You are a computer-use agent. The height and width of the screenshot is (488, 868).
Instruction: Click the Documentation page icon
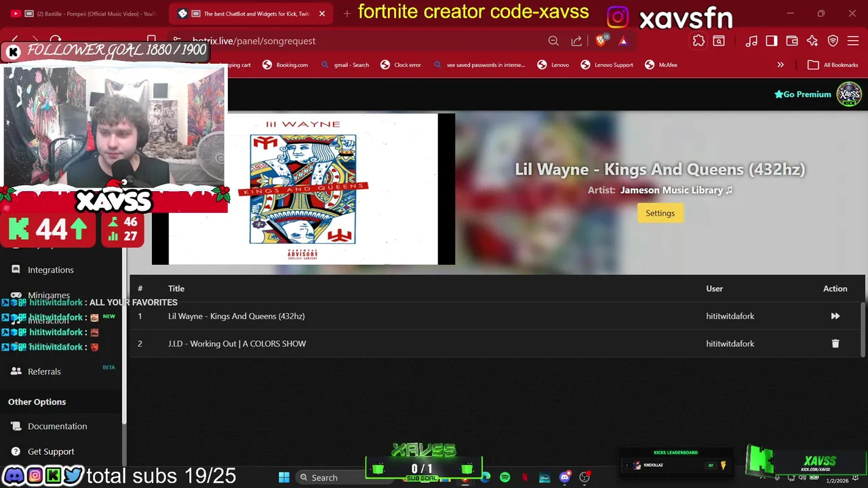pos(16,426)
